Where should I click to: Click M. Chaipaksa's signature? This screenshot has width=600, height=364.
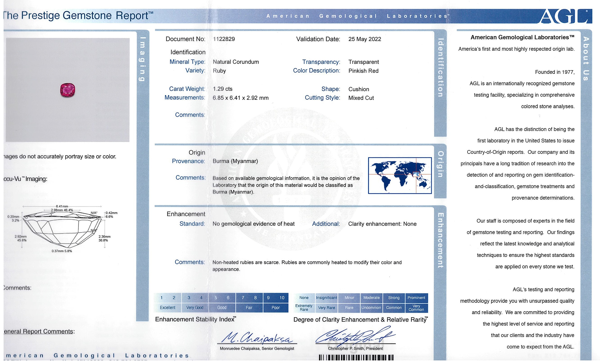click(x=257, y=338)
